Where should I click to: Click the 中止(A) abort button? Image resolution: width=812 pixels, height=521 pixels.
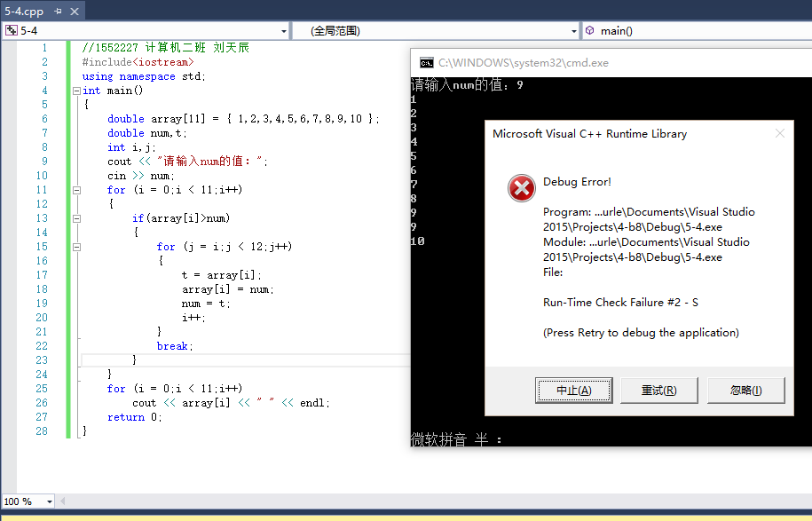pos(574,390)
